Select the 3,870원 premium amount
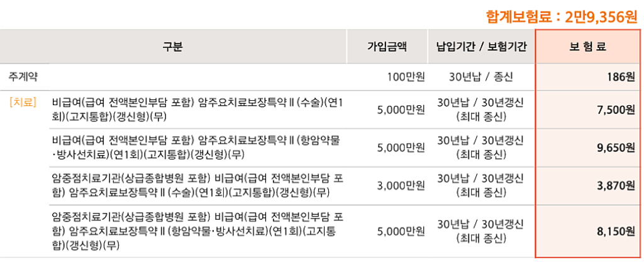The image size is (644, 262). pyautogui.click(x=616, y=186)
